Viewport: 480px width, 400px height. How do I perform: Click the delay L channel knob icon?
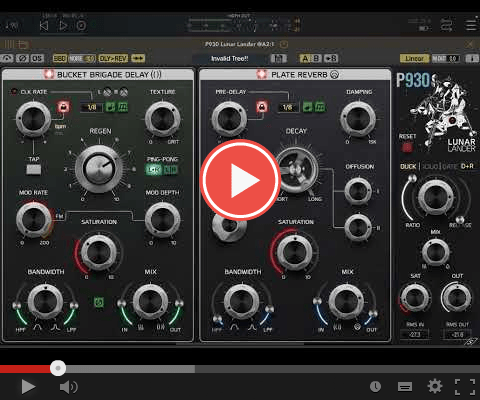click(107, 92)
